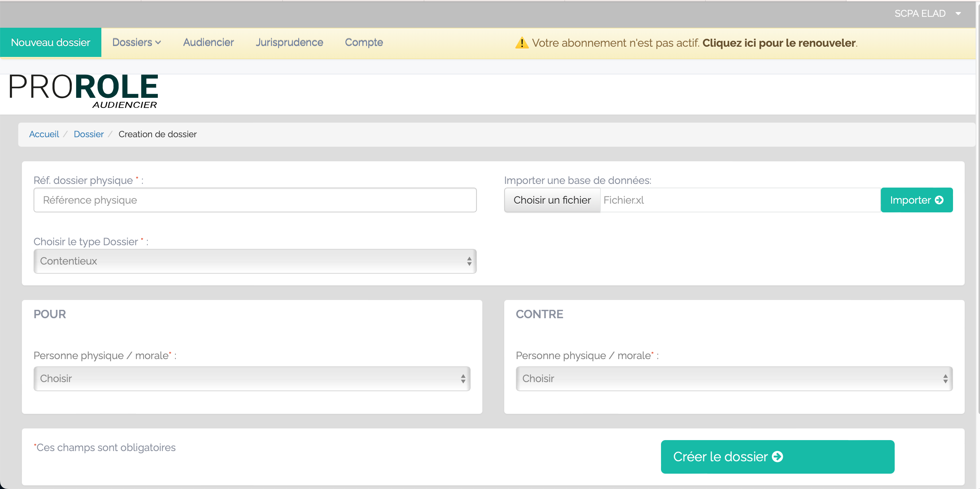Click the Créer le dossier button

pos(777,457)
